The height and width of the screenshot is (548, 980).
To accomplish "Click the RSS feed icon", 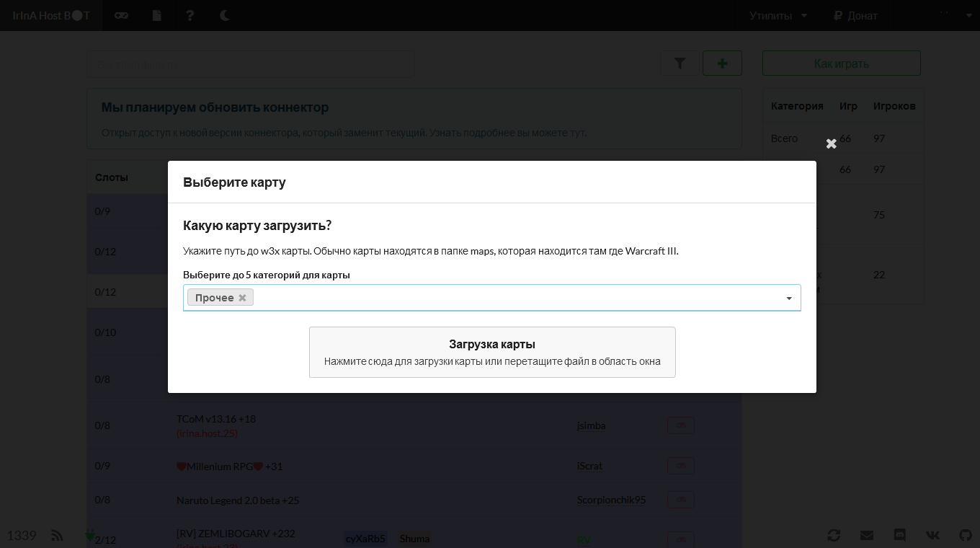I will 57,535.
